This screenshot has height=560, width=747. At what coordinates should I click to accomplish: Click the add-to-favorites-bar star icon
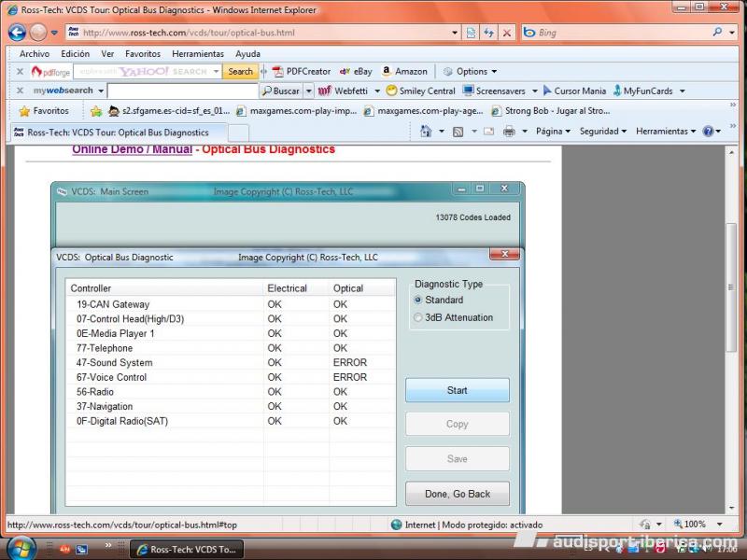[96, 111]
